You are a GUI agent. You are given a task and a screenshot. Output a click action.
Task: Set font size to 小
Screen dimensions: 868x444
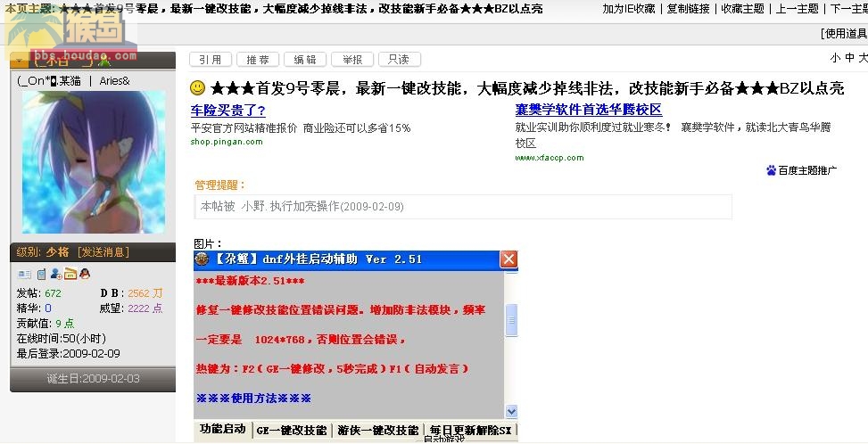point(835,58)
